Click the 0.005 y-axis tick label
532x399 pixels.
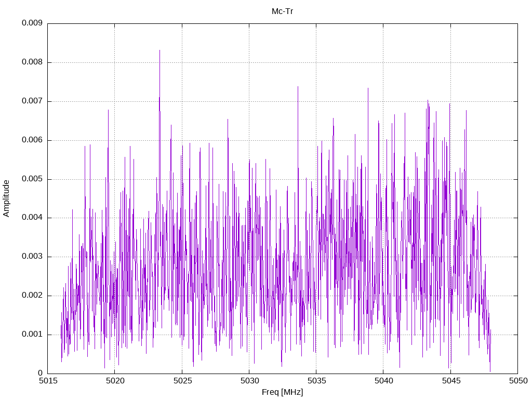[32, 179]
